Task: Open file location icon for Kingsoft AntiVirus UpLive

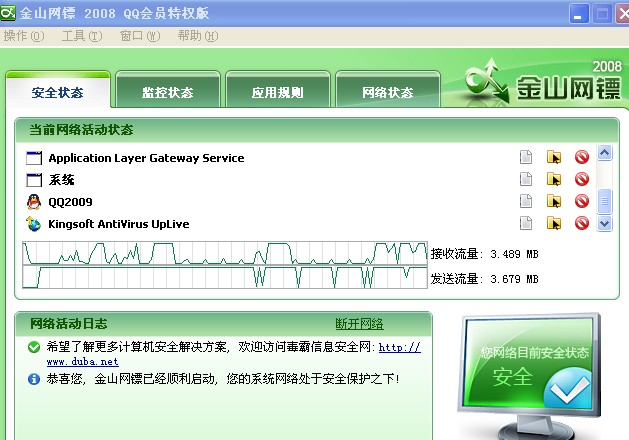Action: 554,223
